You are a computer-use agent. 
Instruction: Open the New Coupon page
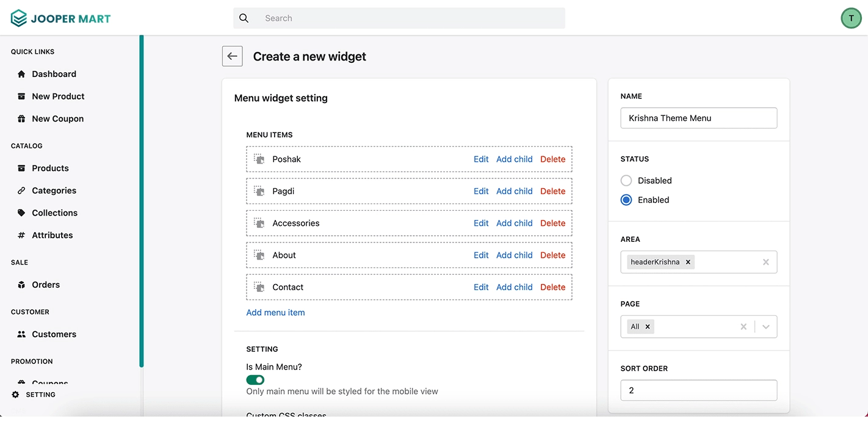(x=21, y=118)
